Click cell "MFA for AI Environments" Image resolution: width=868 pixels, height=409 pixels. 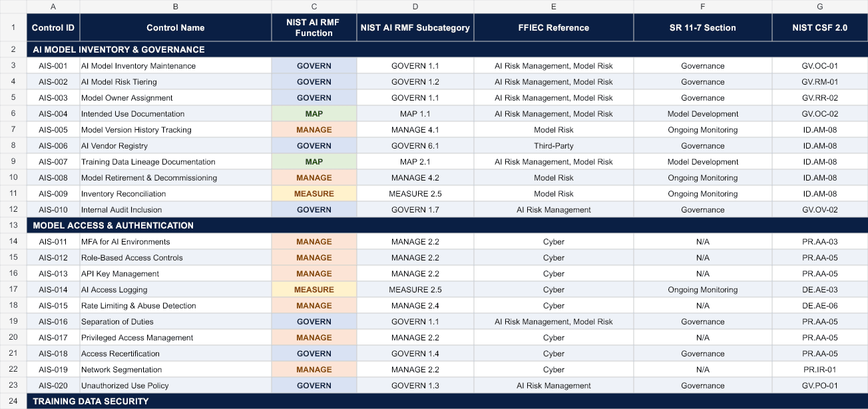(x=176, y=241)
